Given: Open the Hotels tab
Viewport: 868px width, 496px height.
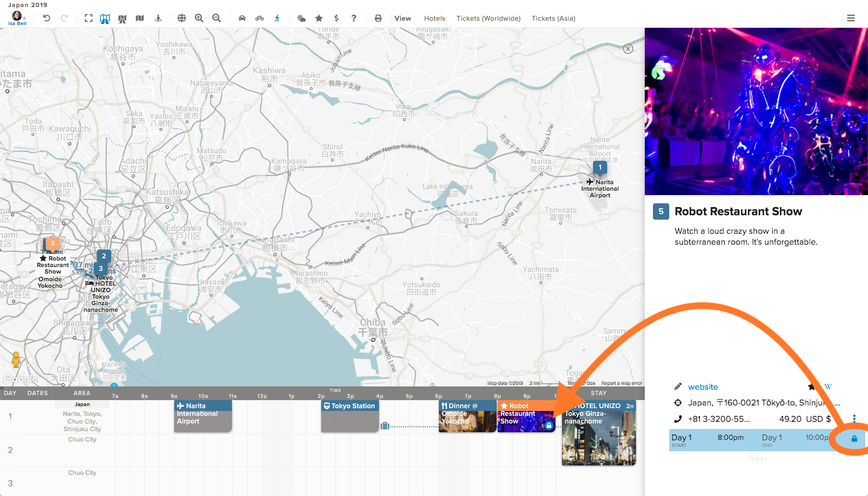Looking at the screenshot, I should [435, 18].
